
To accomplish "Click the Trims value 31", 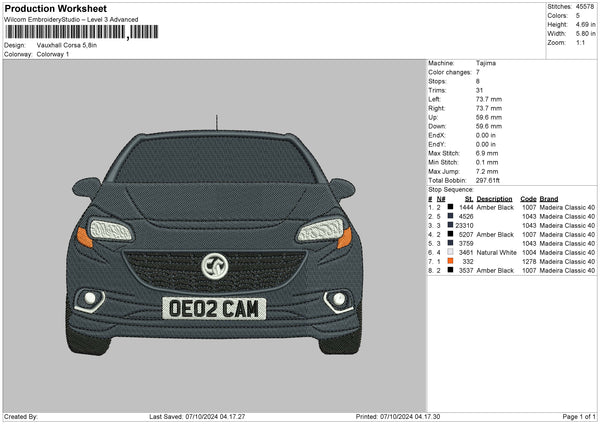I will click(479, 90).
